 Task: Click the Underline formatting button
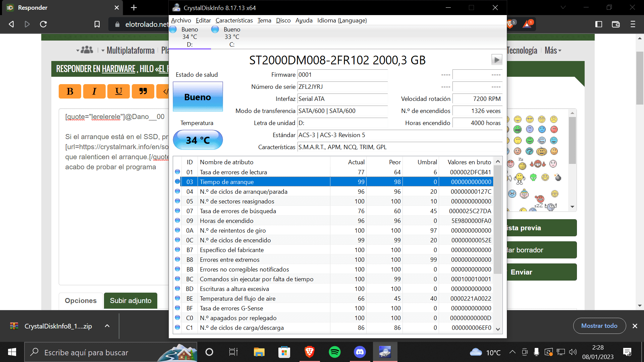tap(118, 91)
